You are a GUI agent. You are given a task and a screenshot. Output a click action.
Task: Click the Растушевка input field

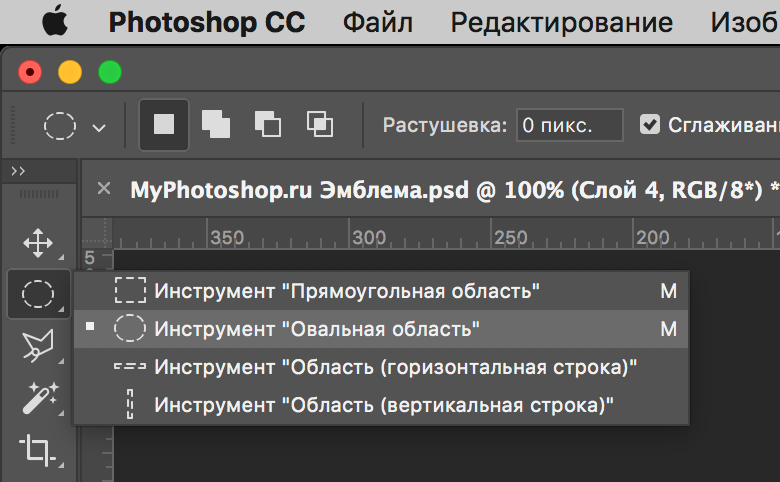coord(569,125)
